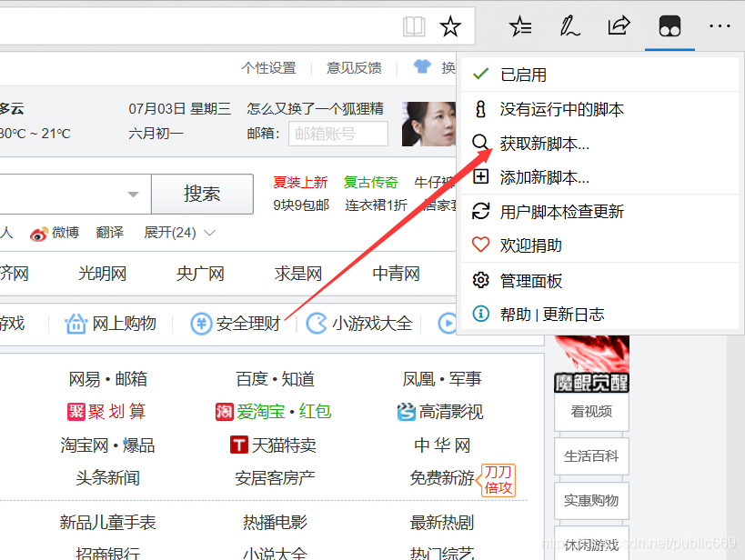Open 光明网 site link
The image size is (745, 560).
102,274
